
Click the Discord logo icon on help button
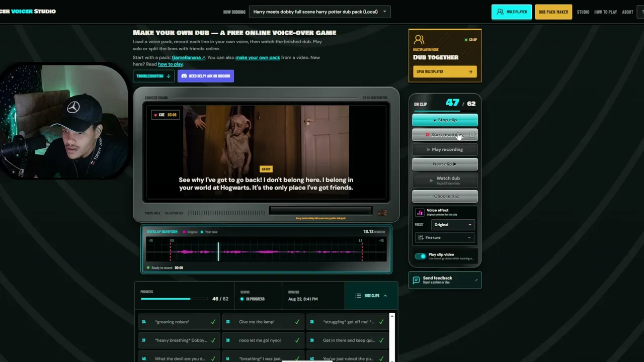click(x=184, y=76)
